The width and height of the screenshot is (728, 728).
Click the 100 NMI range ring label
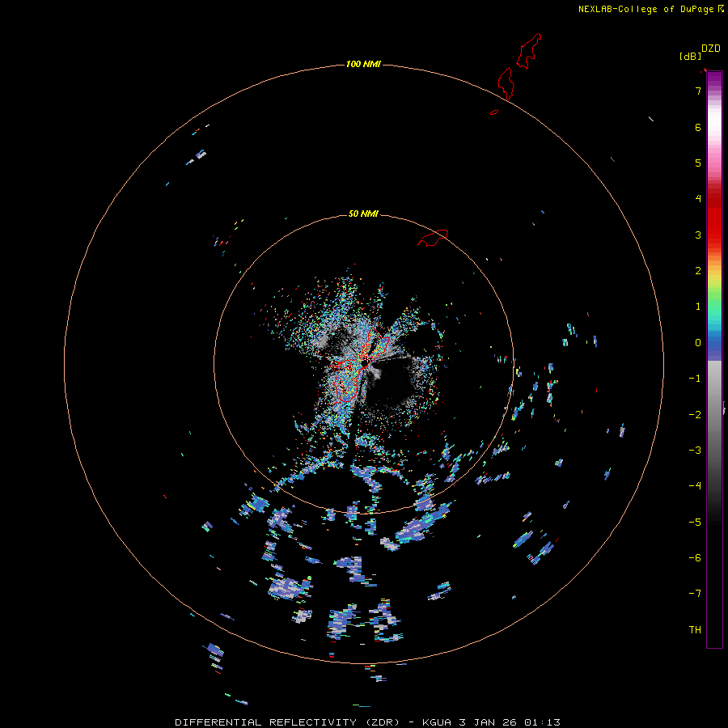363,64
